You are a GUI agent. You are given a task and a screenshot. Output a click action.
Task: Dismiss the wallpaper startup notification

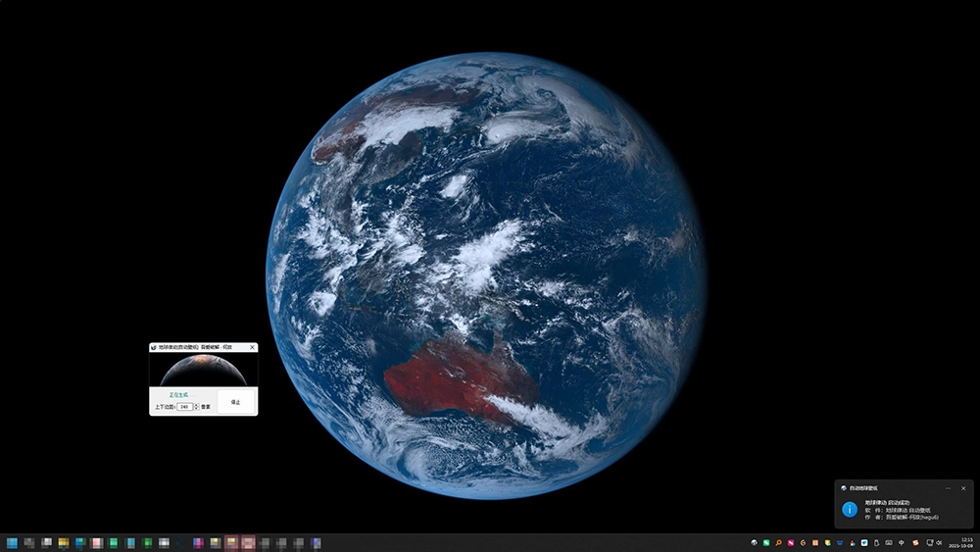pyautogui.click(x=963, y=487)
